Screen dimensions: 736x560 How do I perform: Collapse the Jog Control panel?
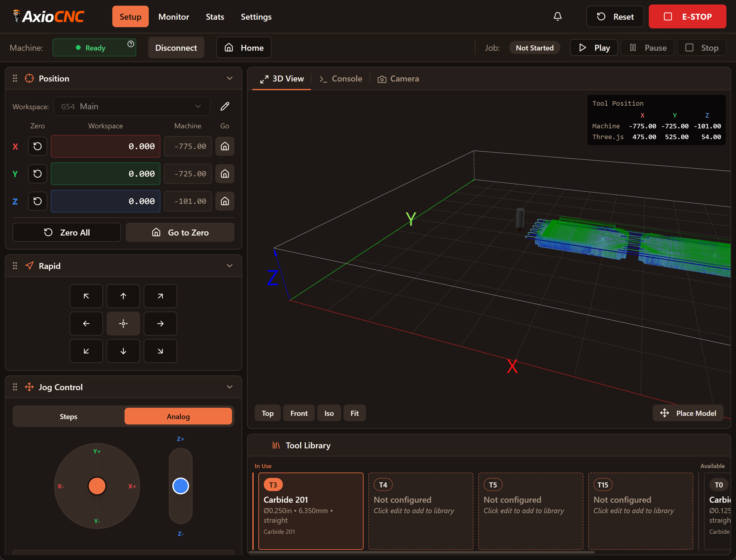(x=229, y=387)
